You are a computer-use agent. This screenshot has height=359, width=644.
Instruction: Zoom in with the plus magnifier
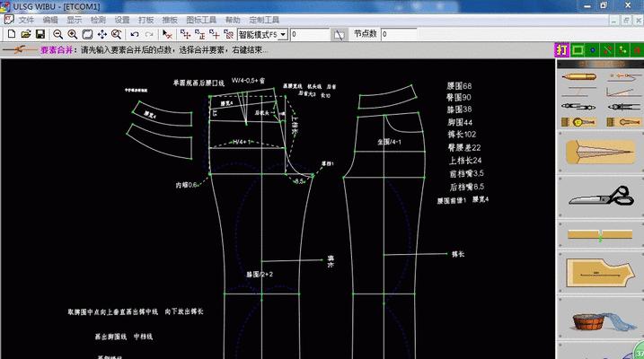72,34
